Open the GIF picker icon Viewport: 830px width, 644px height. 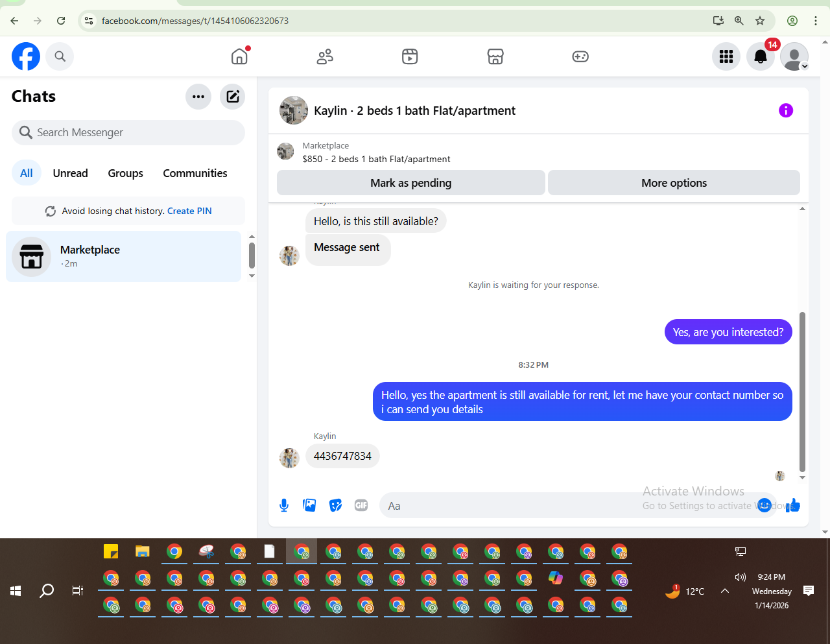(x=361, y=505)
